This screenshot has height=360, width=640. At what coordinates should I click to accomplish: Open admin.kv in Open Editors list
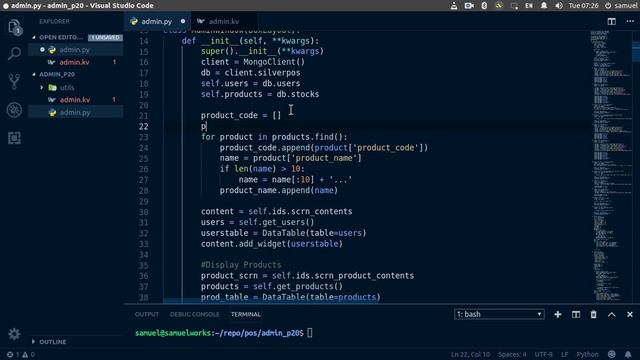point(76,62)
